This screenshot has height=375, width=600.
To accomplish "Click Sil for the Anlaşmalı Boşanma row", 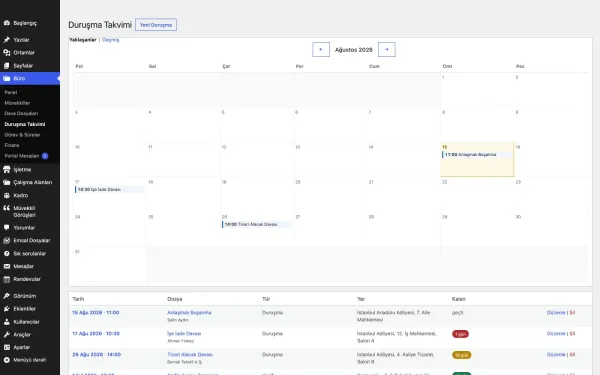I will click(572, 313).
